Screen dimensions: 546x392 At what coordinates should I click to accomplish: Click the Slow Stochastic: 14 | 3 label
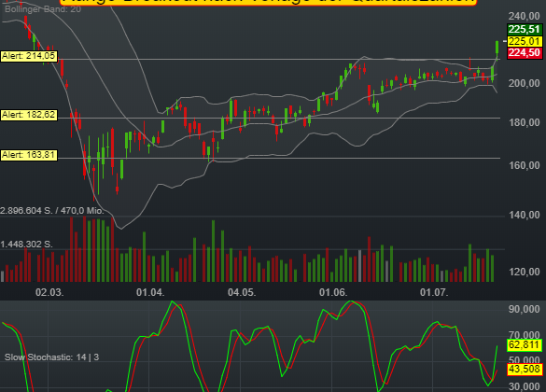(52, 357)
